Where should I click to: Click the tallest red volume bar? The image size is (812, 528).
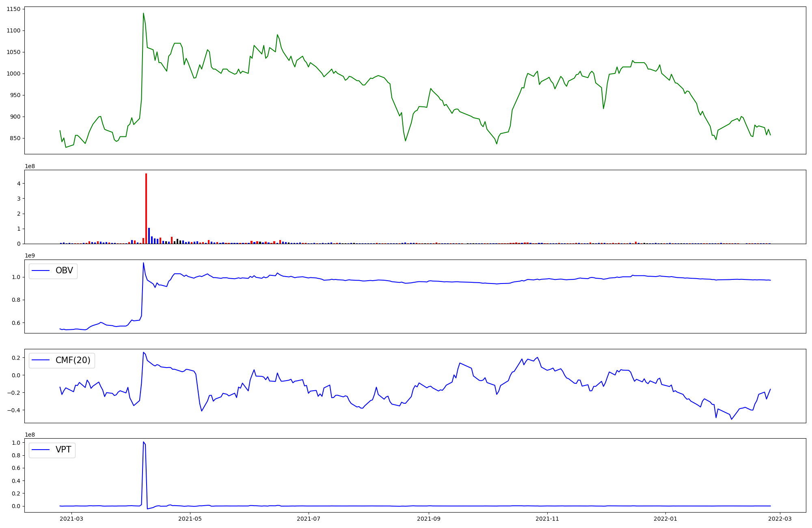146,209
